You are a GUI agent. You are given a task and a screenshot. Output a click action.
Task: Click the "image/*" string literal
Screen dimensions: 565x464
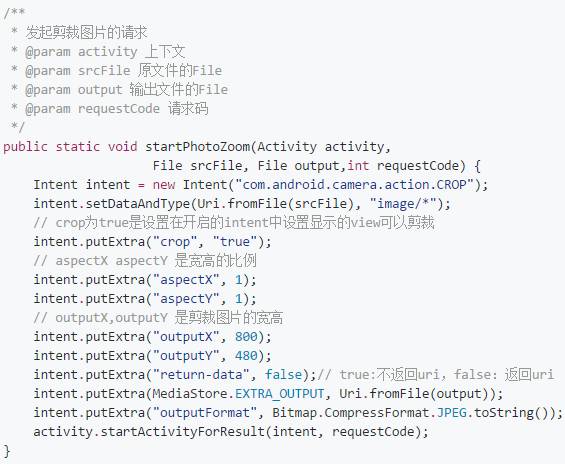[x=403, y=204]
